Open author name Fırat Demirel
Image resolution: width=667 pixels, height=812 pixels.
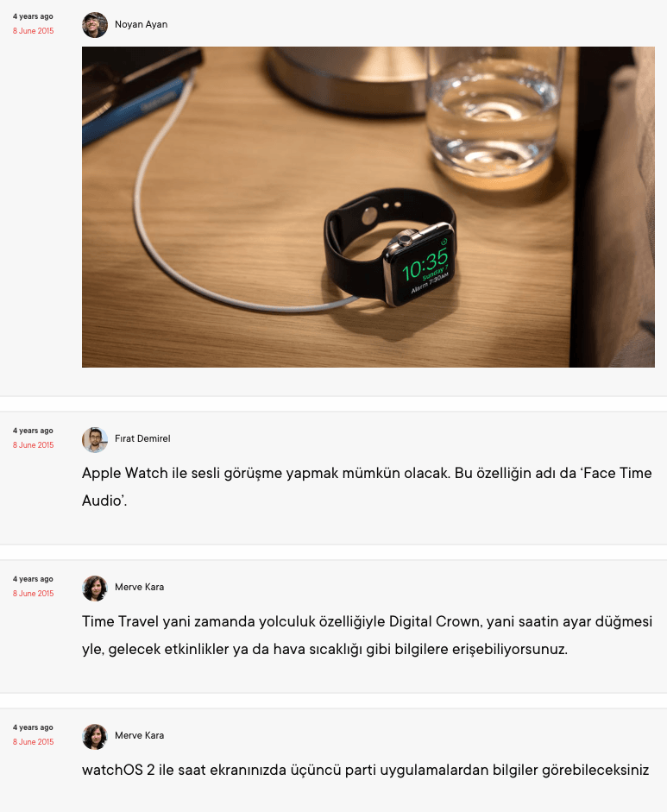(x=142, y=438)
